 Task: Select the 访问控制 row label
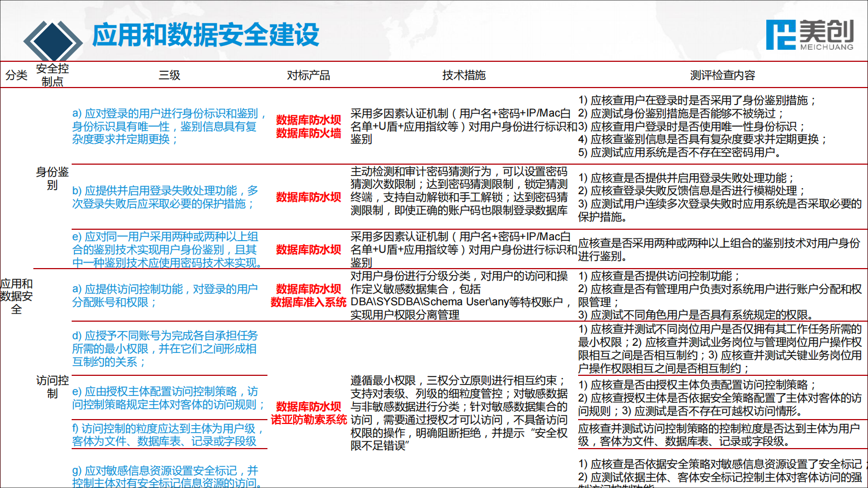pyautogui.click(x=53, y=387)
